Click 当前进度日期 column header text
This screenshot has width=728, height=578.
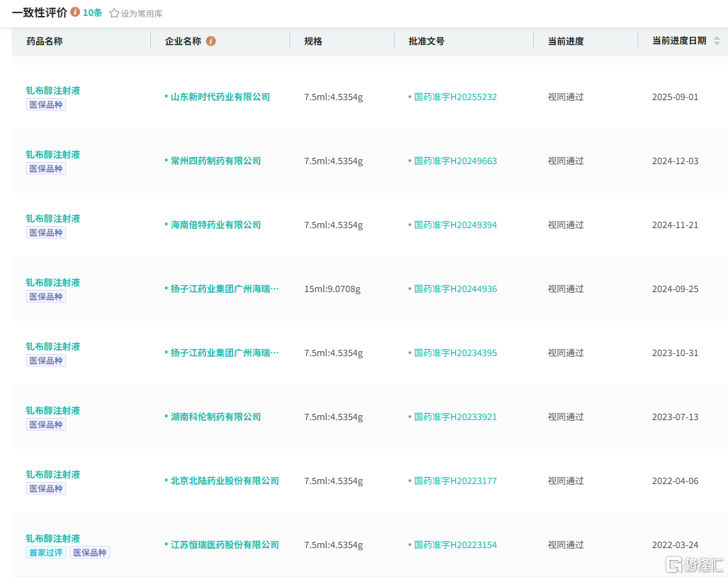point(679,41)
